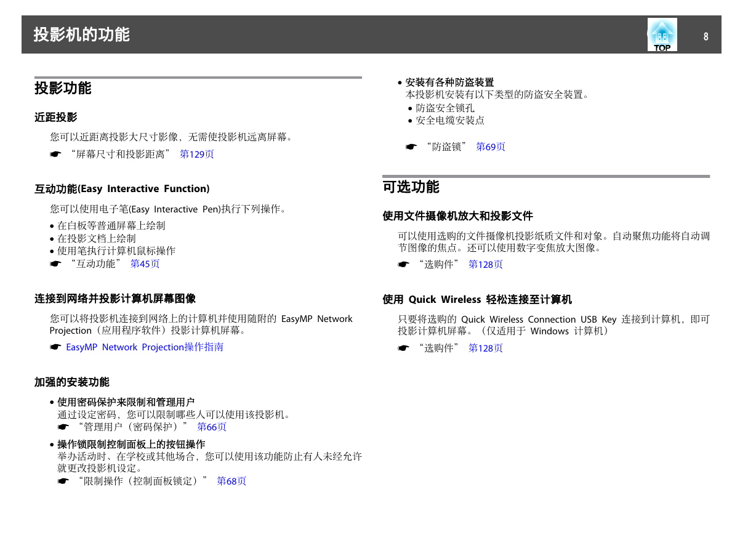756x535 pixels.
Task: Click bullet text 防盗安全锁孔
Action: [x=445, y=108]
